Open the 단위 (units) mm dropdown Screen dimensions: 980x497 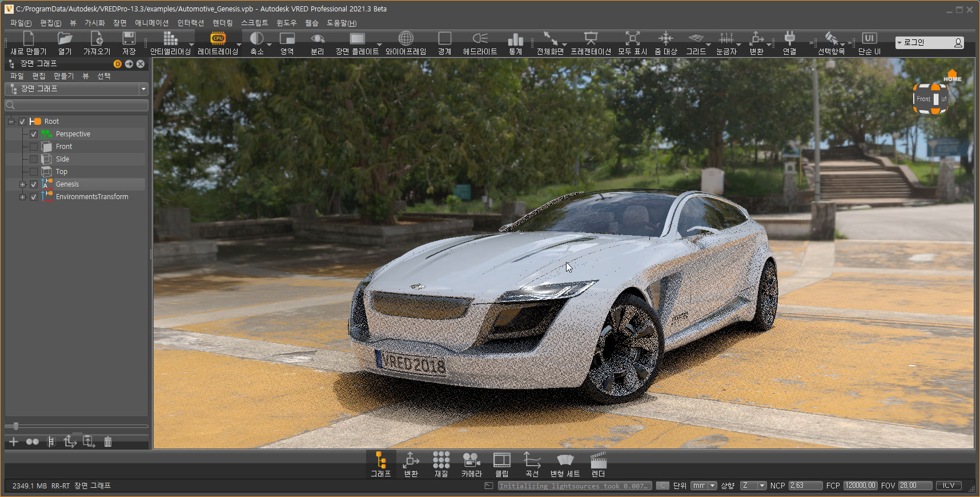tap(704, 486)
